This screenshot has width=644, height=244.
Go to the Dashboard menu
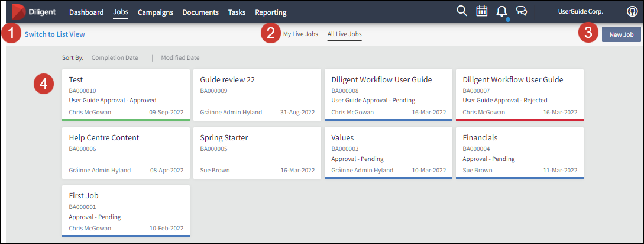[86, 12]
